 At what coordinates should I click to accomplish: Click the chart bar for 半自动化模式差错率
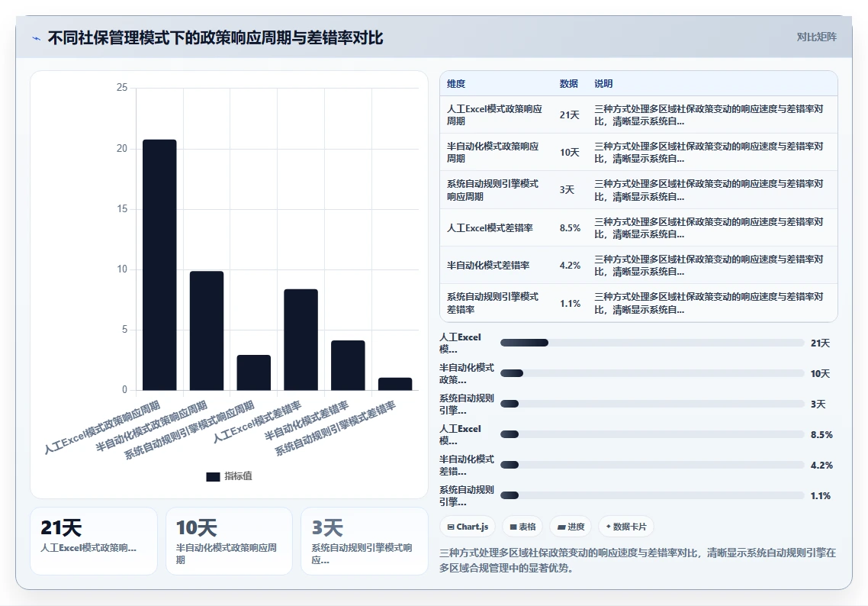coord(348,365)
